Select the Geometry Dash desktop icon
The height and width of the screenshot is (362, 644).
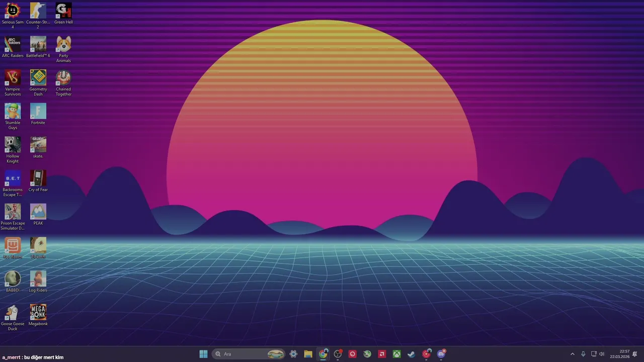[38, 83]
